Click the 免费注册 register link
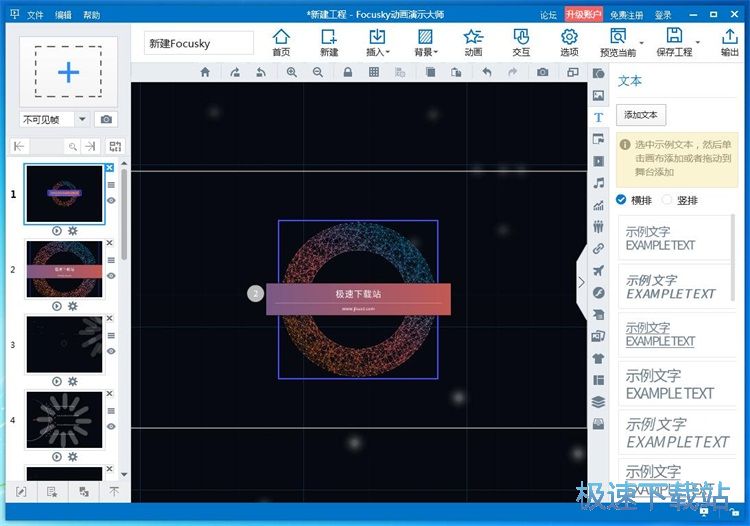Image resolution: width=750 pixels, height=526 pixels. coord(627,15)
